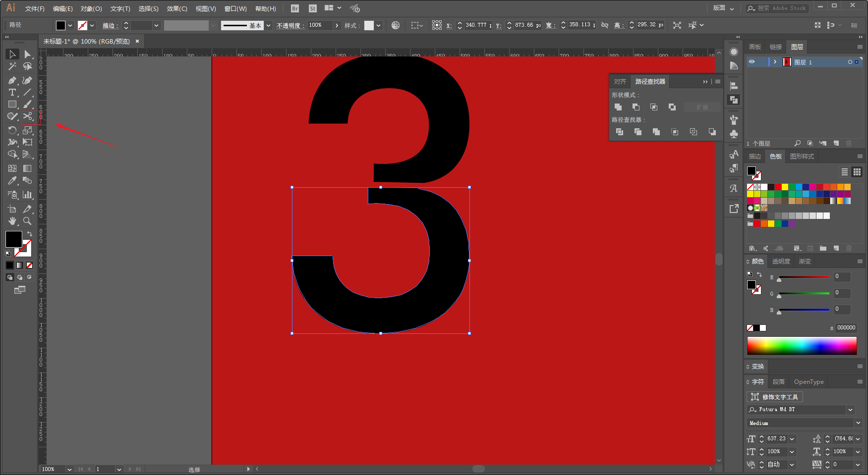Viewport: 868px width, 475px height.
Task: Select the Zoom magnifier tool
Action: [28, 221]
